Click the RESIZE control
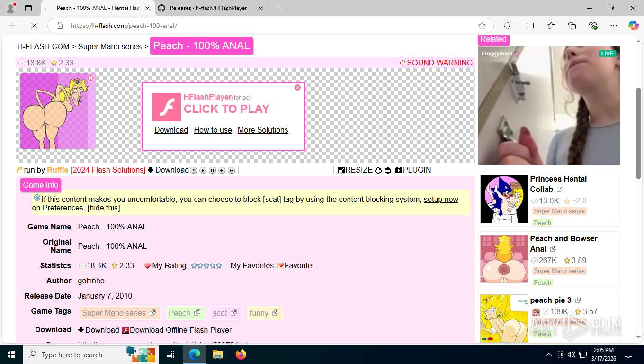644x364 pixels. coord(355,170)
